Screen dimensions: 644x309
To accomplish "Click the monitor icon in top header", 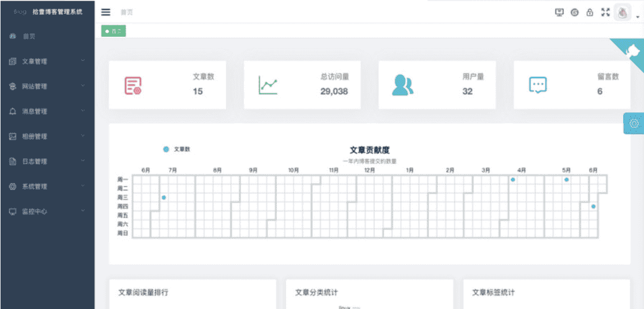I will (559, 13).
